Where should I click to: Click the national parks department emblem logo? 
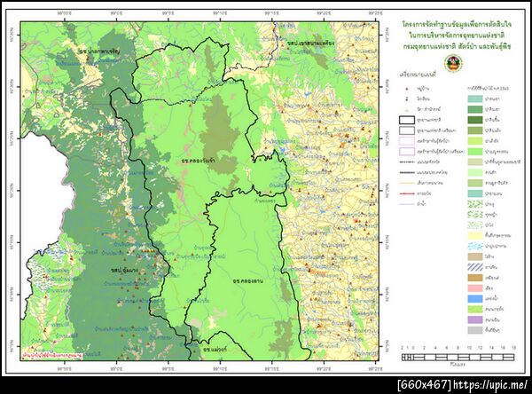point(454,64)
